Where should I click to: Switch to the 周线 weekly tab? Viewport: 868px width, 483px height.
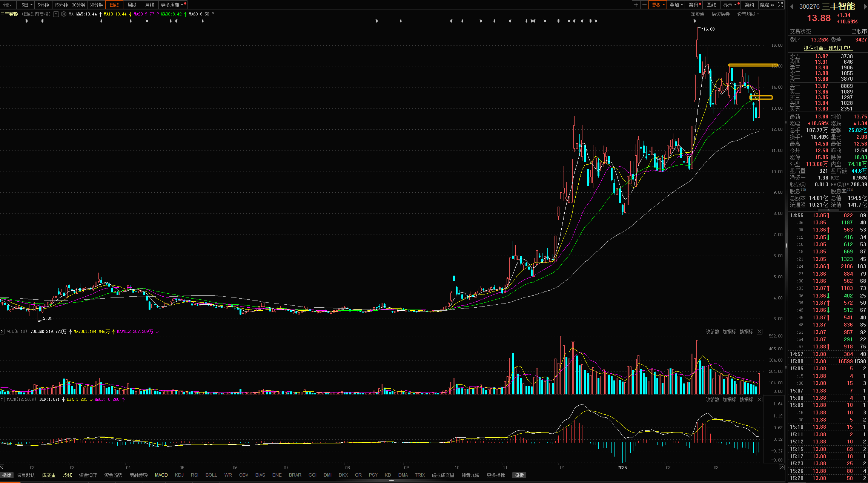tap(132, 5)
